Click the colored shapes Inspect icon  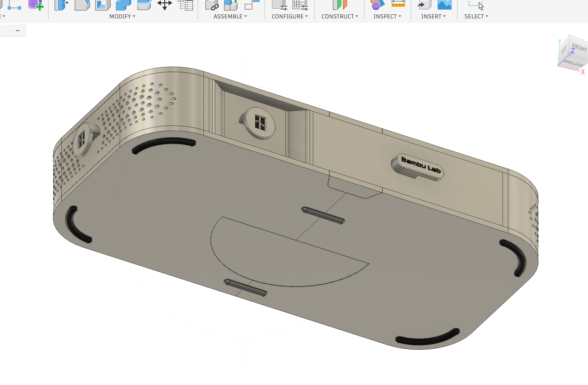[378, 5]
